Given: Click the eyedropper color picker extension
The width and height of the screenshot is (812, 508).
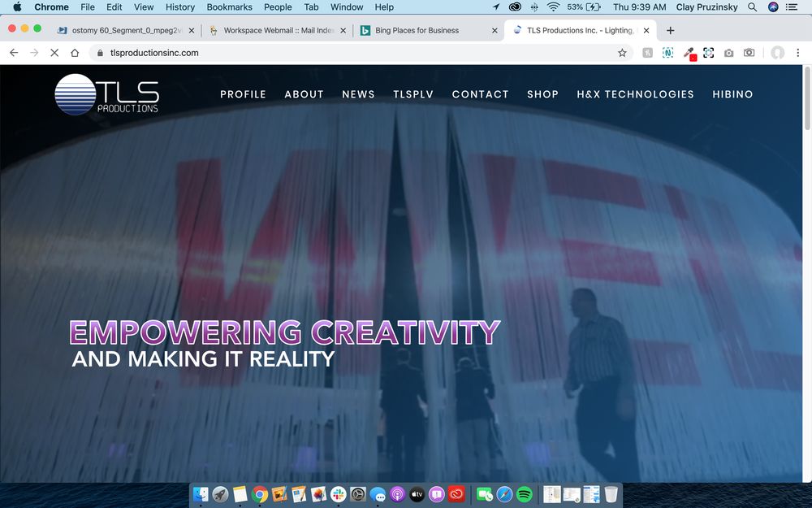Looking at the screenshot, I should (x=689, y=53).
